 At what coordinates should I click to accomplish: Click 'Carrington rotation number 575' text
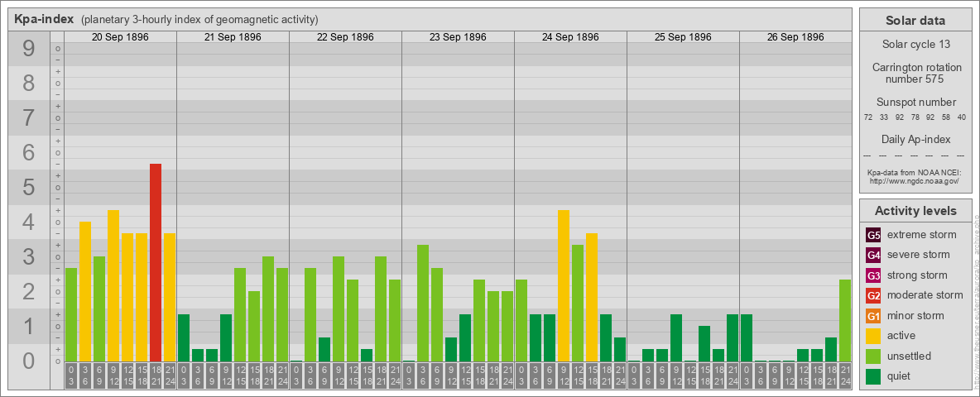click(x=915, y=73)
